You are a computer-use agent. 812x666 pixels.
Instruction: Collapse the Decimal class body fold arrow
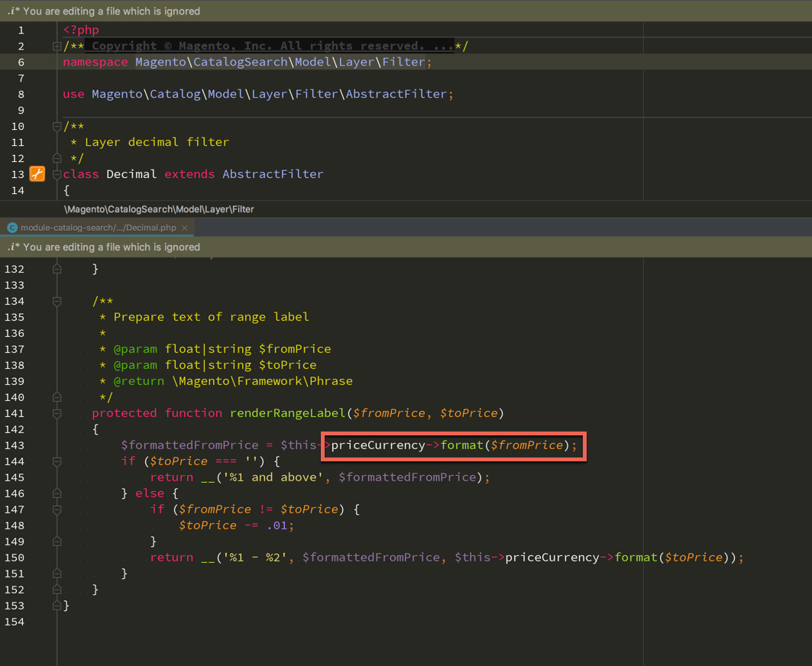56,173
